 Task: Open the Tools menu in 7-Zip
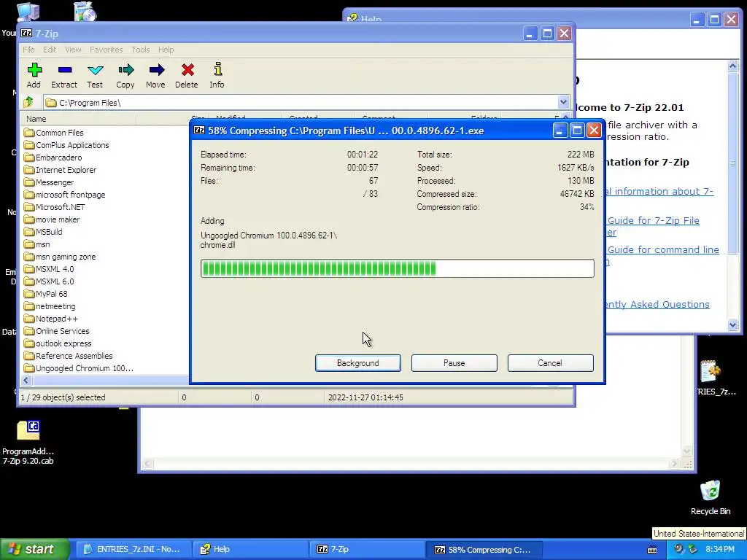[x=141, y=50]
